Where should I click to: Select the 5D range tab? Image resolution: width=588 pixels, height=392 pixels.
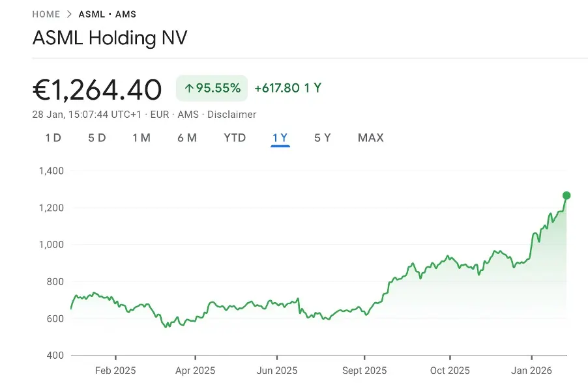click(96, 137)
